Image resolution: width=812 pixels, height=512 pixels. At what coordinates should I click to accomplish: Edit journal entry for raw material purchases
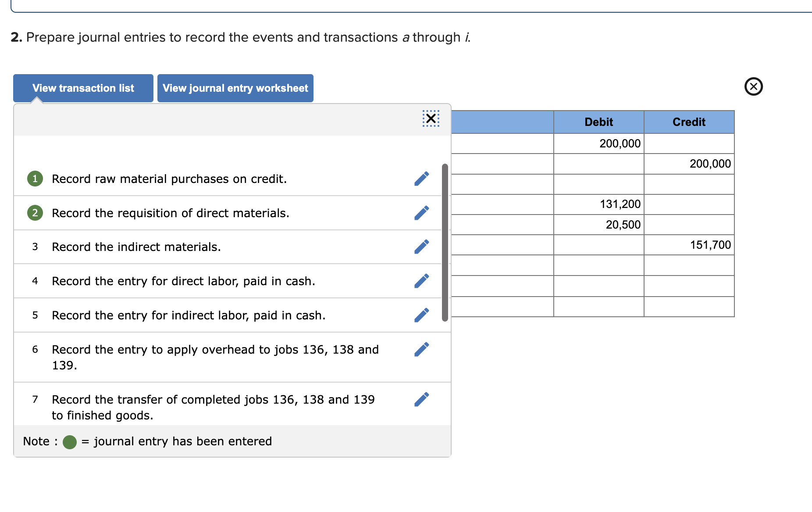[421, 179]
